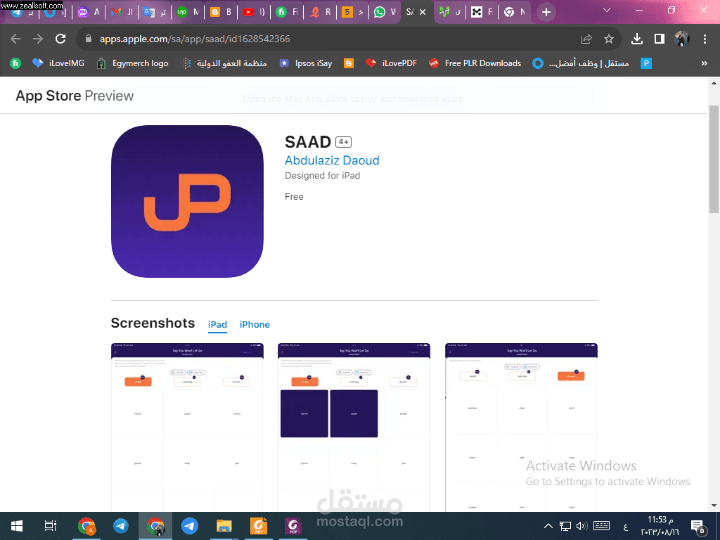The height and width of the screenshot is (540, 720).
Task: Open the green Fiverr bookmark icon
Action: pos(16,63)
